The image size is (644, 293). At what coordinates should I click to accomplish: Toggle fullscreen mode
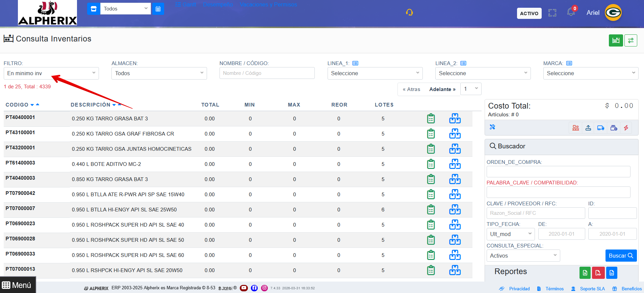click(x=552, y=13)
